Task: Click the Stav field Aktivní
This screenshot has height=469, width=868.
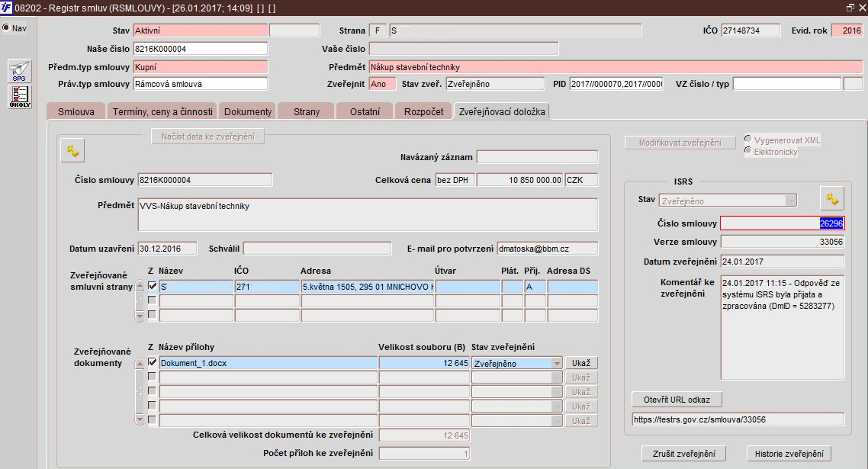Action: click(201, 31)
